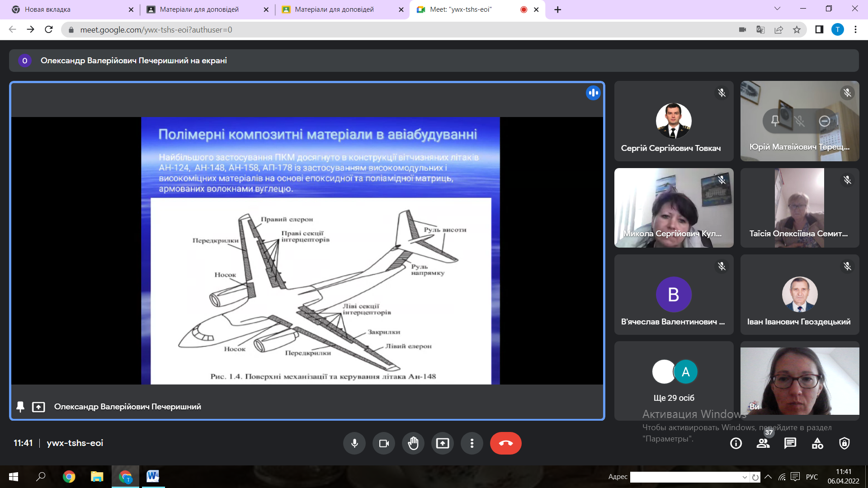This screenshot has height=488, width=868.
Task: Click the red leave call button
Action: point(505,443)
